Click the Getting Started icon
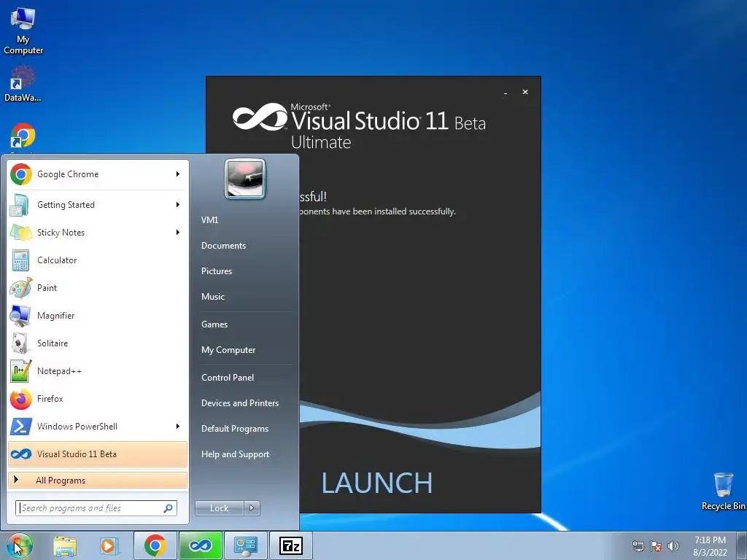This screenshot has width=747, height=560. [20, 205]
